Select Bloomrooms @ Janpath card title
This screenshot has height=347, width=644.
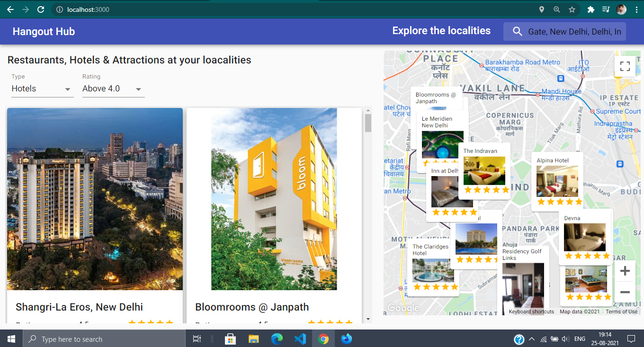coord(252,307)
